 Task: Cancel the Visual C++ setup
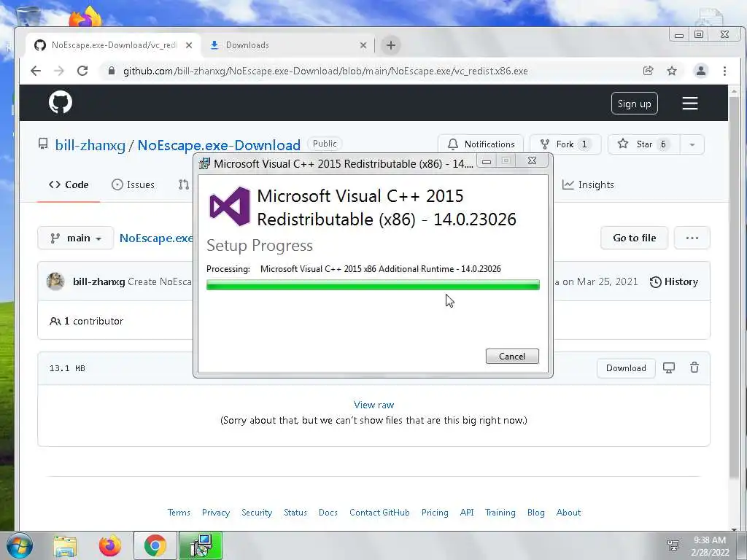[x=512, y=356]
